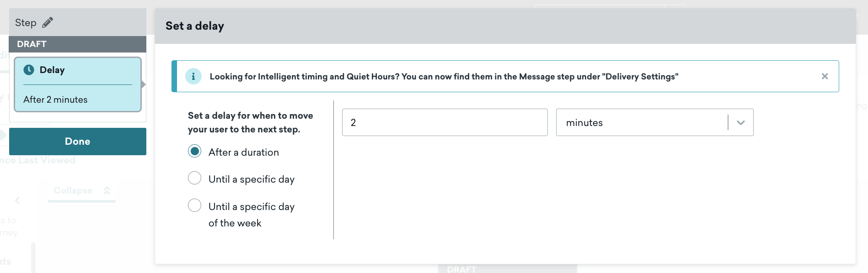The image size is (868, 273).
Task: Click the double chevron icon beside Collapse
Action: coord(107,190)
